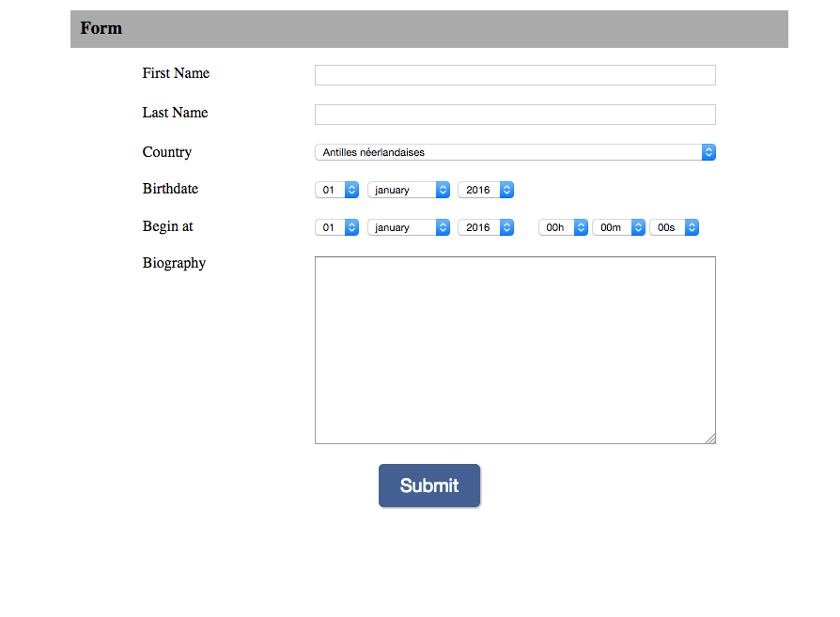Open the Birthdate day dropdown
This screenshot has width=840, height=617.
pyautogui.click(x=336, y=190)
